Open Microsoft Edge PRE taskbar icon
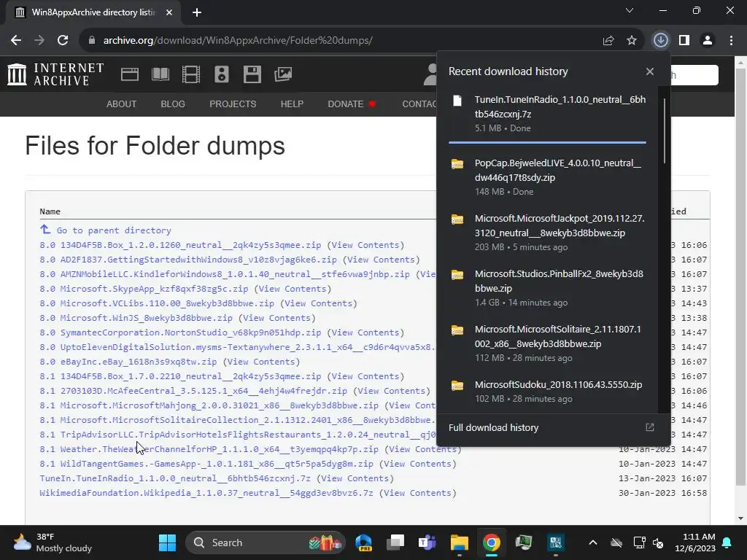Viewport: 747px width, 560px height. tap(364, 542)
